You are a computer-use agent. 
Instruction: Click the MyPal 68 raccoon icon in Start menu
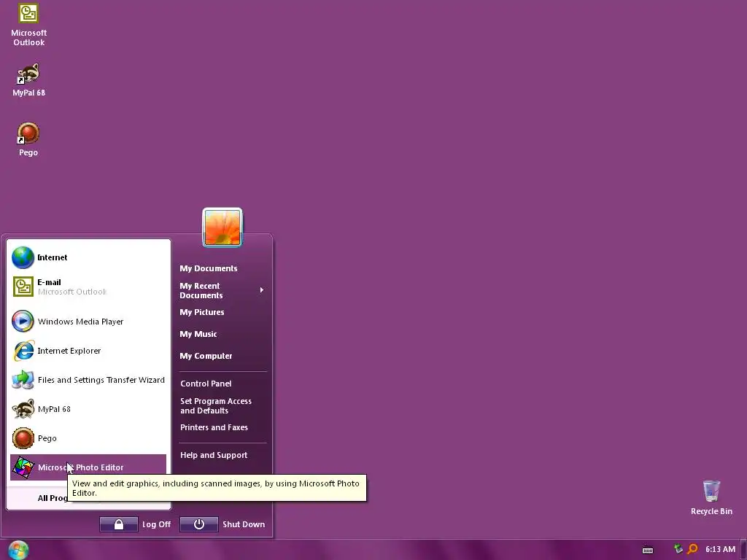click(x=23, y=409)
